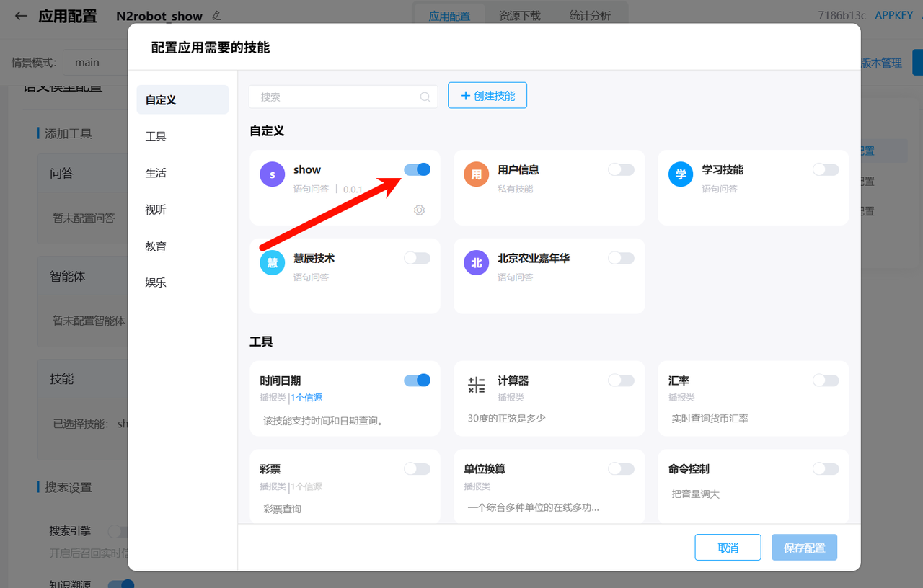Image resolution: width=923 pixels, height=588 pixels.
Task: Click the magnifier icon in the skill search box
Action: pyautogui.click(x=425, y=97)
